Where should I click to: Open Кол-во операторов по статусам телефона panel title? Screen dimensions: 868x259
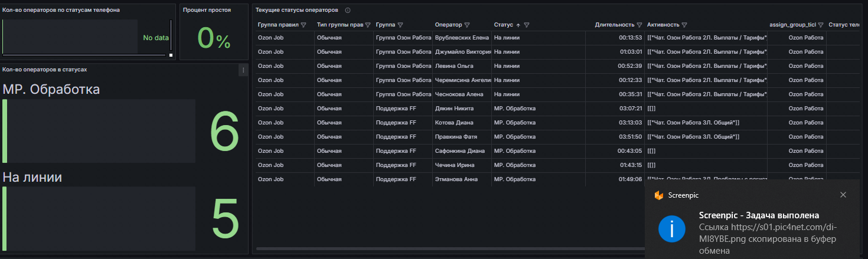click(x=61, y=10)
